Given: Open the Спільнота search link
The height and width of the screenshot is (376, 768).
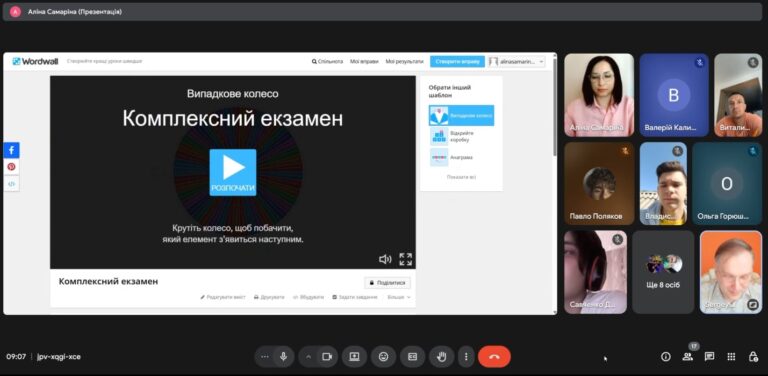Looking at the screenshot, I should 327,62.
